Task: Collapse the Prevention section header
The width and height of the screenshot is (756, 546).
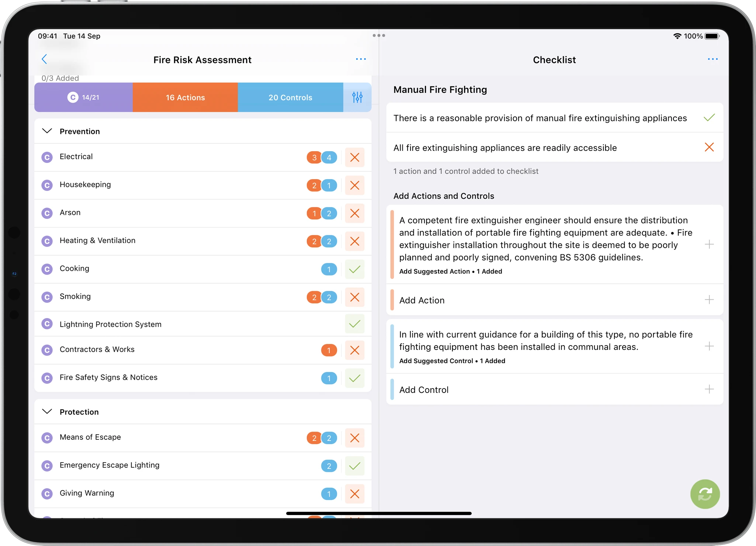Action: click(48, 130)
